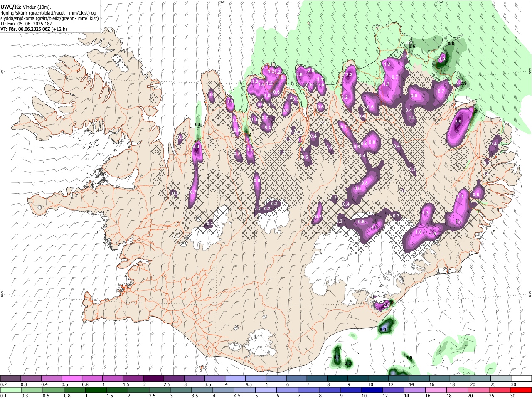532x399 pixels.
Task: Click the 'slydda/snjókoma' description line
Action: tap(49, 18)
